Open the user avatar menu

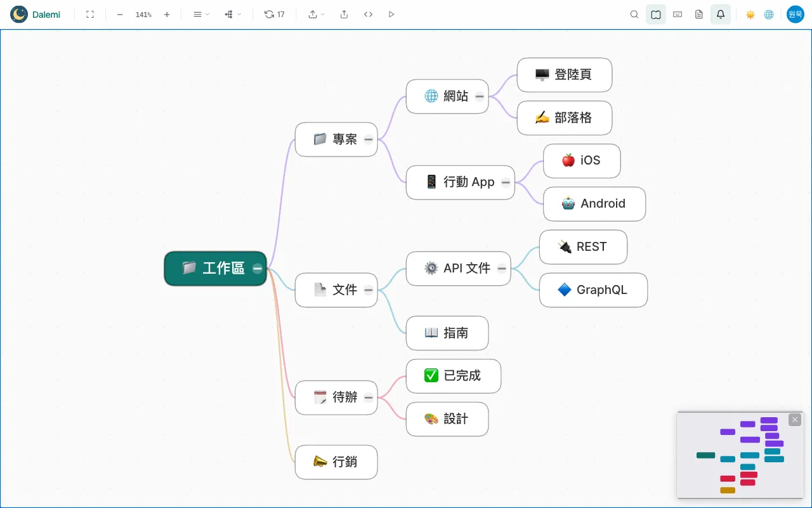tap(796, 14)
